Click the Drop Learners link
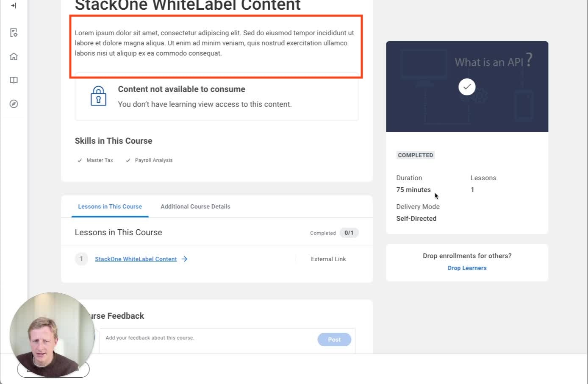The width and height of the screenshot is (588, 384). (467, 268)
